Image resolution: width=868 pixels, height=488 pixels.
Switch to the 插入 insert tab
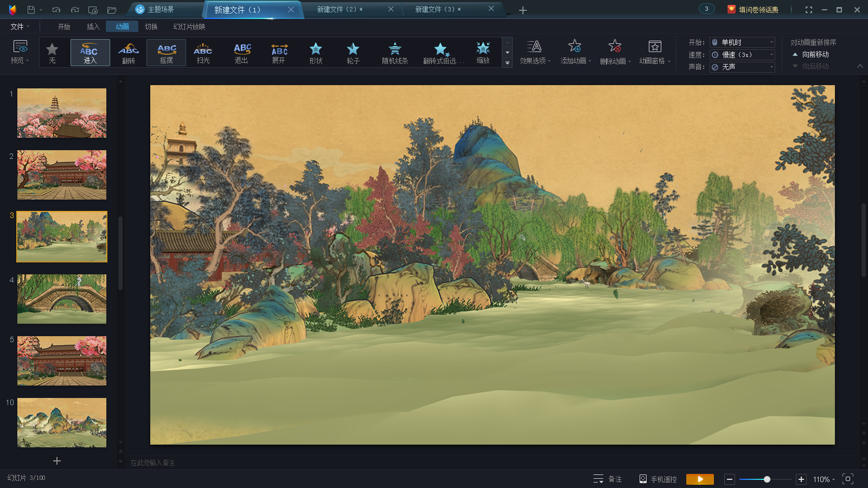93,27
